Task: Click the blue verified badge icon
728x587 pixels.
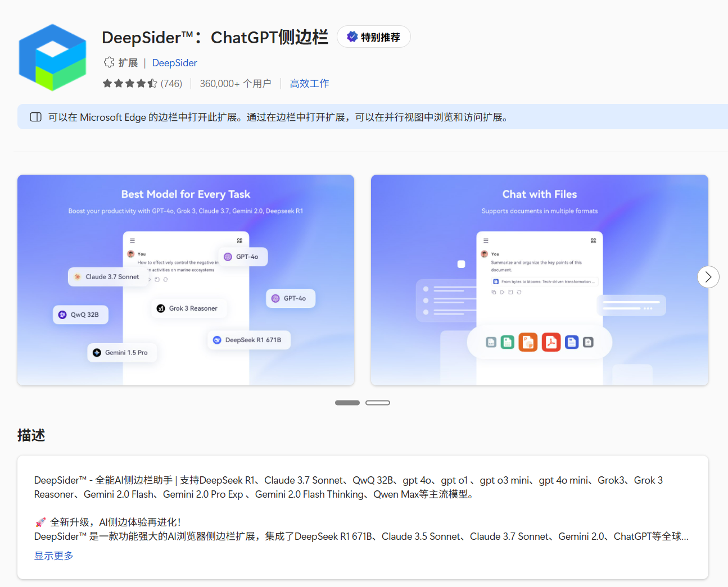Action: tap(352, 37)
